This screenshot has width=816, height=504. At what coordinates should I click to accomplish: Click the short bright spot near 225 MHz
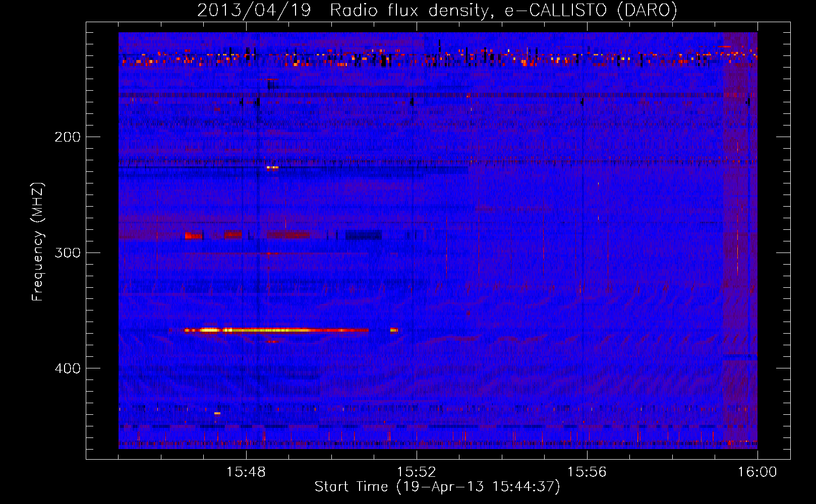[x=272, y=167]
